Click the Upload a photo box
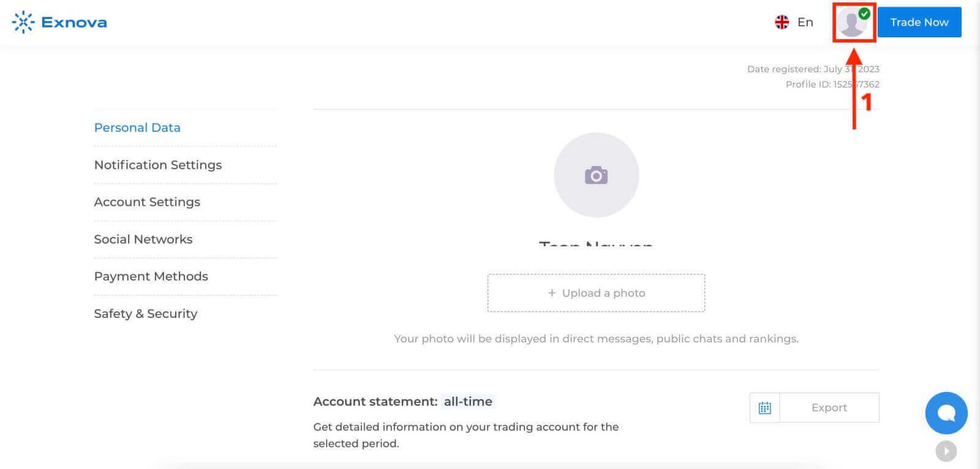The height and width of the screenshot is (469, 980). coord(596,293)
